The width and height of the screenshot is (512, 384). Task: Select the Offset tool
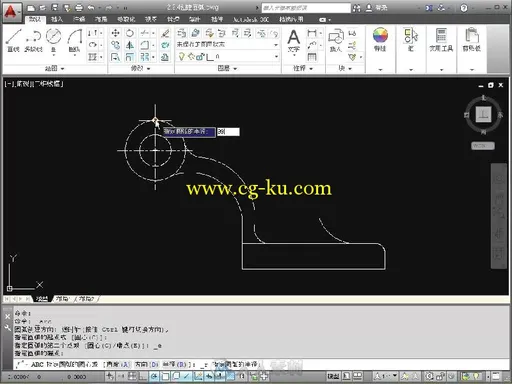point(165,57)
